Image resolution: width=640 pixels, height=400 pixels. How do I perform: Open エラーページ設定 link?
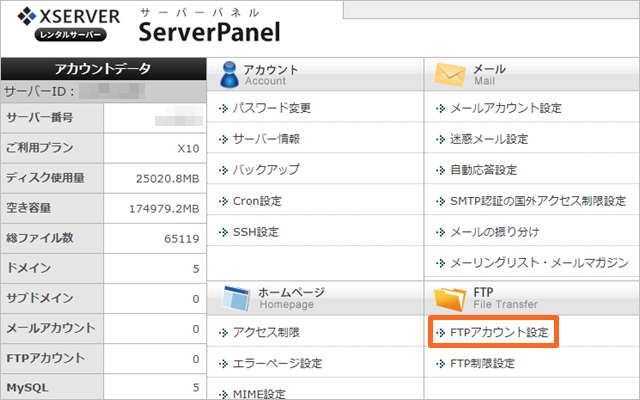[277, 363]
